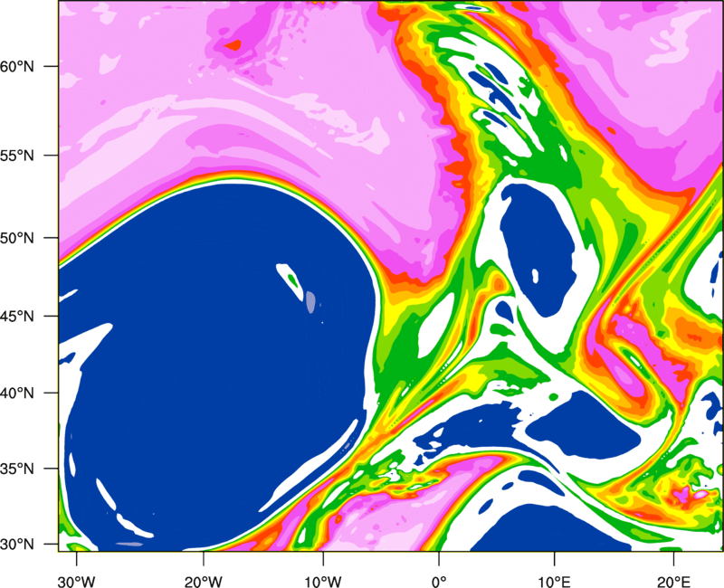
Task: Click the 35°N latitude label
Action: click(x=17, y=469)
